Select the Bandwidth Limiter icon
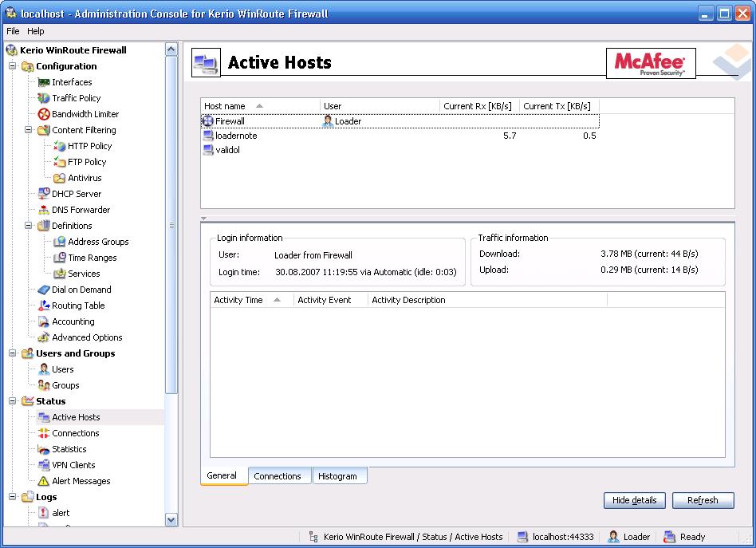Image resolution: width=756 pixels, height=548 pixels. coord(44,114)
